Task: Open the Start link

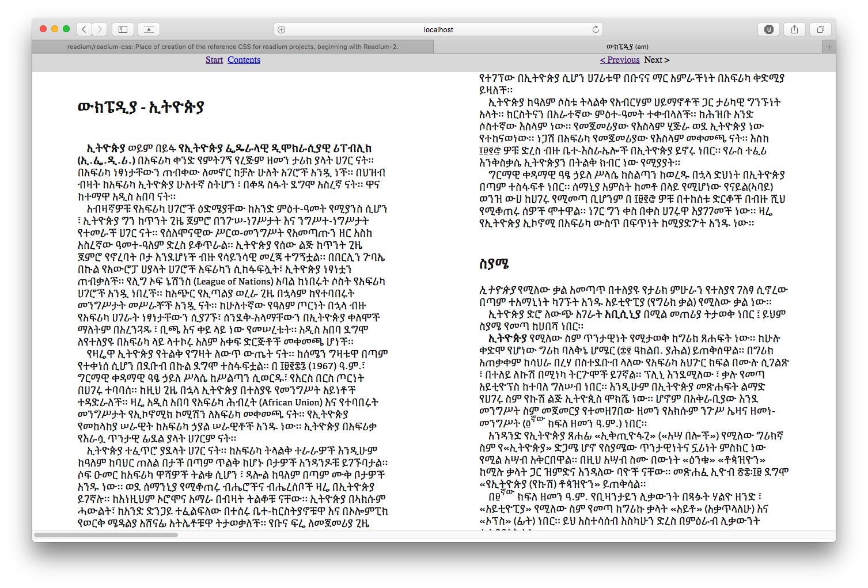Action: [x=214, y=60]
